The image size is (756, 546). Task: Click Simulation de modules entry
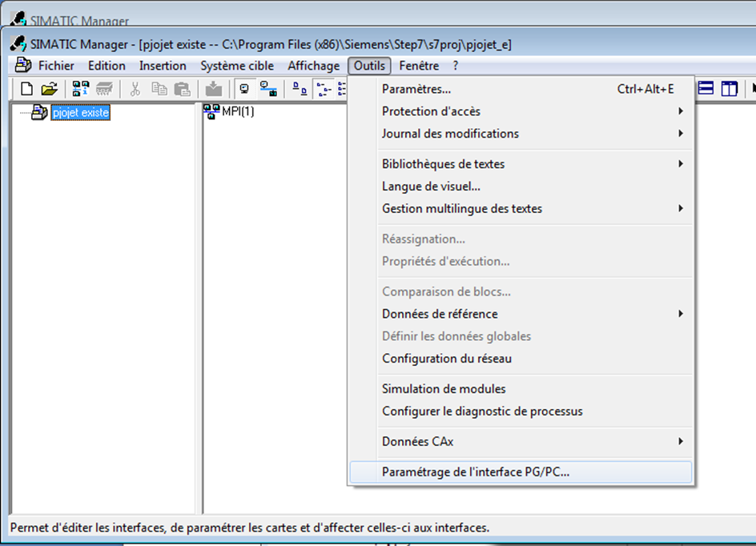coord(444,389)
